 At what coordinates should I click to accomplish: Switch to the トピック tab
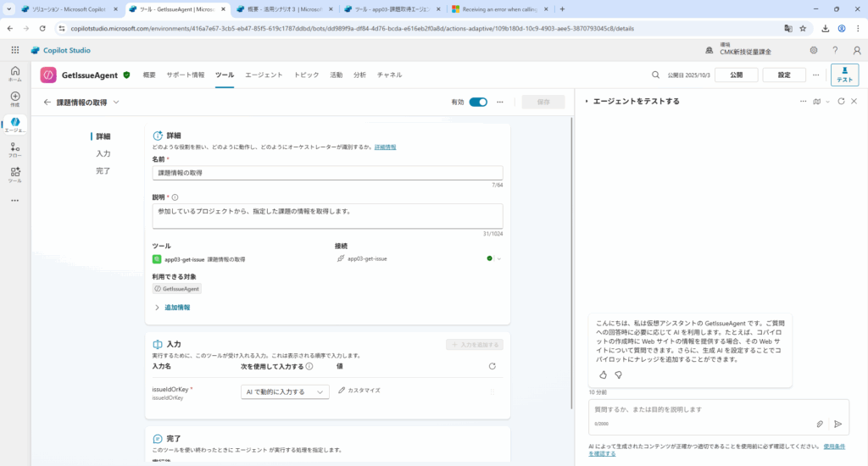306,75
